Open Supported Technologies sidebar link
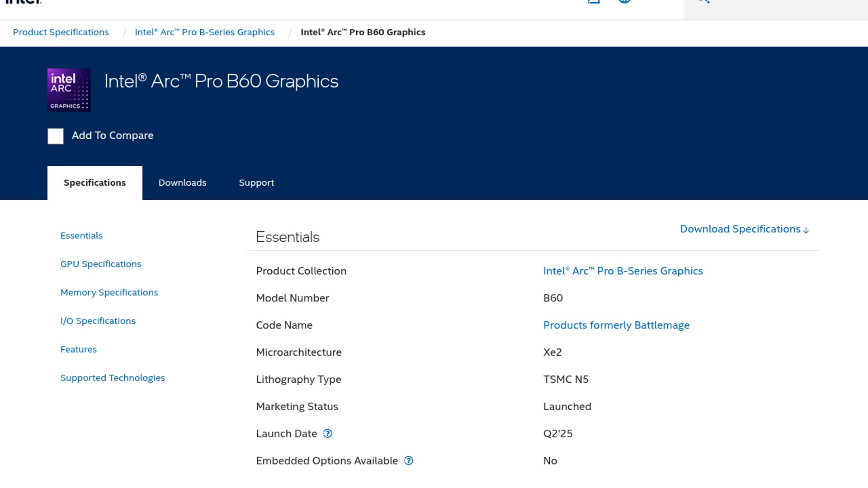 [113, 378]
